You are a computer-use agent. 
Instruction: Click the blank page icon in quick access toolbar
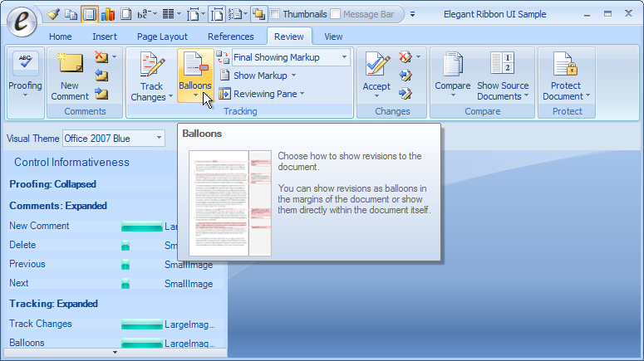tap(125, 14)
